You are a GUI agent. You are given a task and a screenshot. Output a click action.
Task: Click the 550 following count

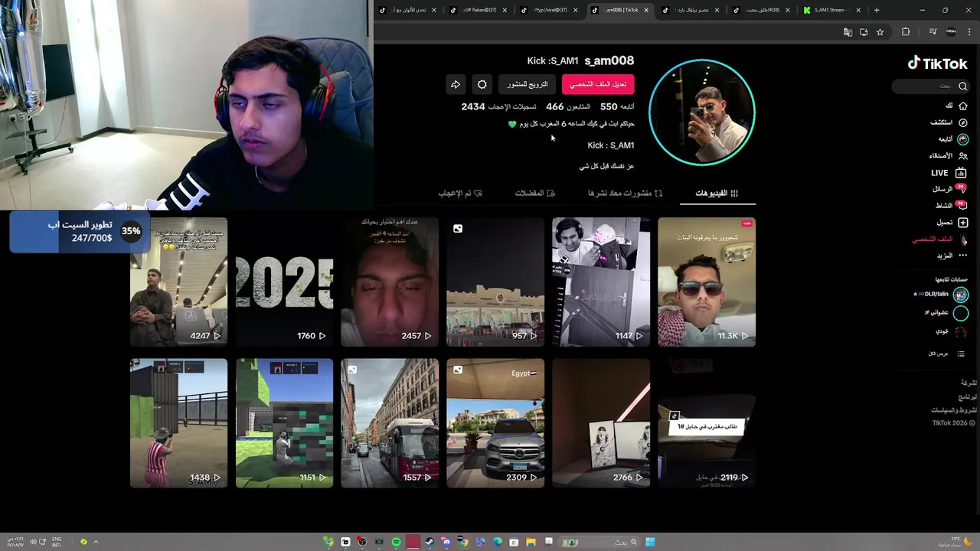(x=617, y=107)
